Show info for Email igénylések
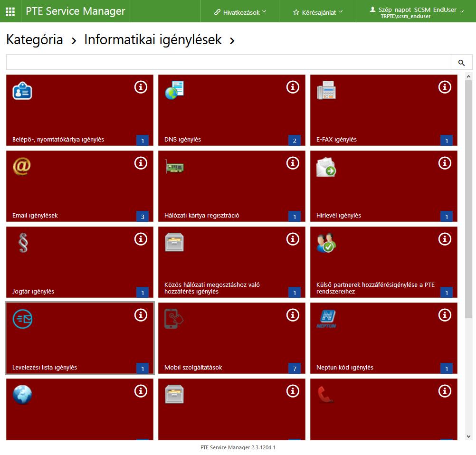The width and height of the screenshot is (476, 455). (141, 163)
